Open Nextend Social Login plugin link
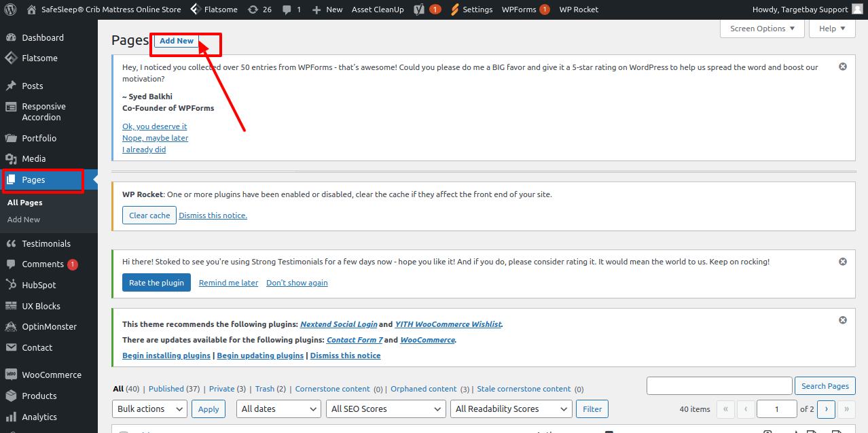868x433 pixels. click(x=338, y=324)
